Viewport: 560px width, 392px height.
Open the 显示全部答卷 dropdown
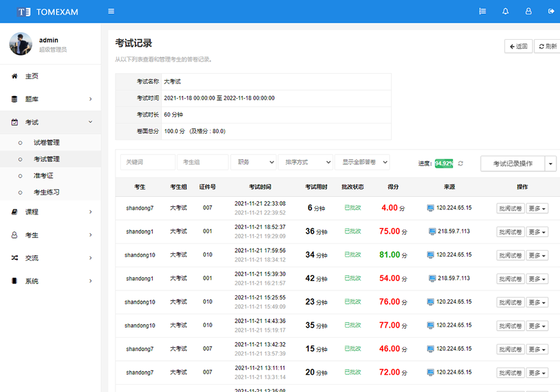pyautogui.click(x=362, y=162)
